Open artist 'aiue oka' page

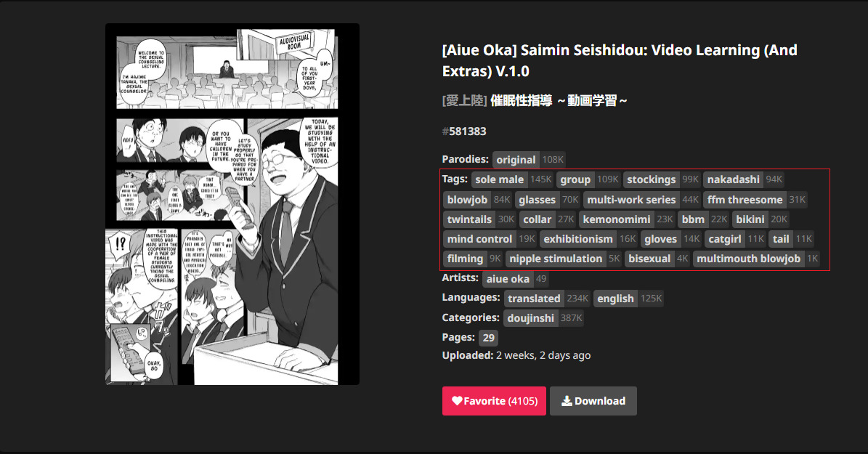click(516, 279)
